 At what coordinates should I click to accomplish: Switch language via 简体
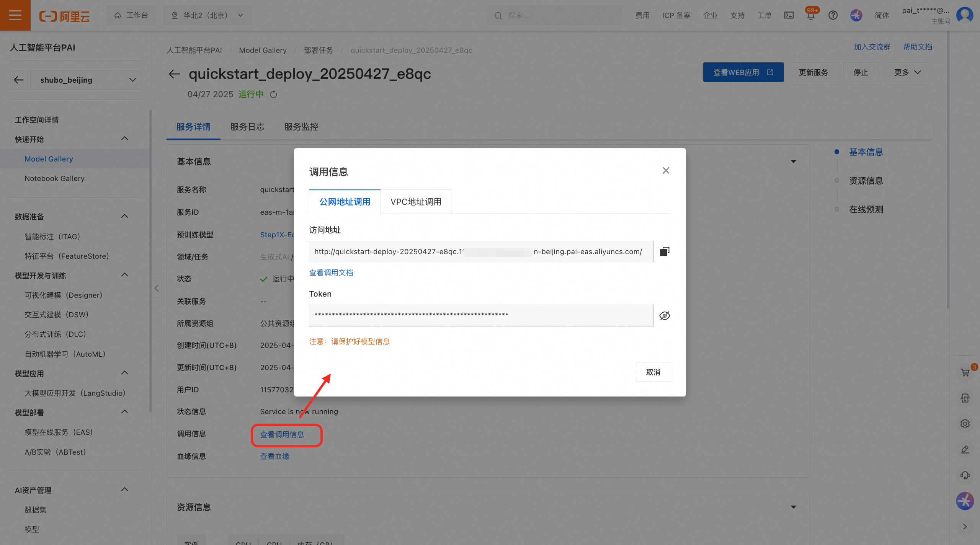[882, 15]
